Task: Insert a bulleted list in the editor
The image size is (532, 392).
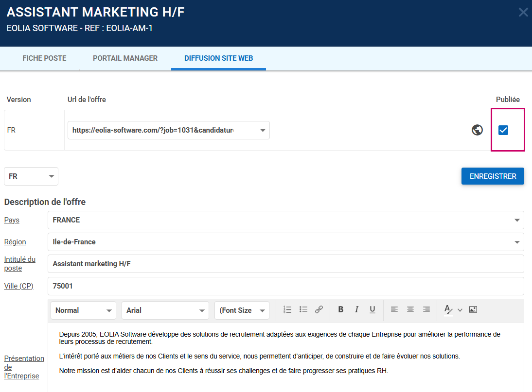Action: [x=303, y=309]
